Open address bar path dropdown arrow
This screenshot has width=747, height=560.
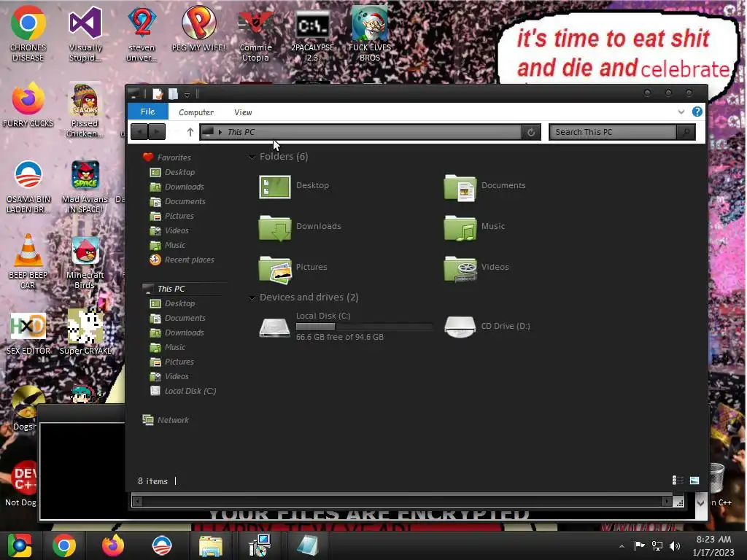(x=220, y=132)
